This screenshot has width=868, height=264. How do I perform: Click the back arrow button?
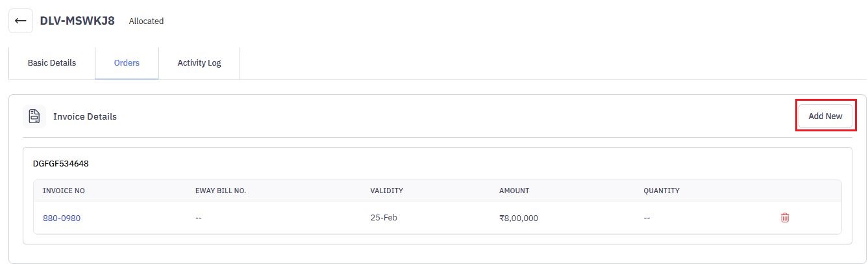(x=21, y=21)
